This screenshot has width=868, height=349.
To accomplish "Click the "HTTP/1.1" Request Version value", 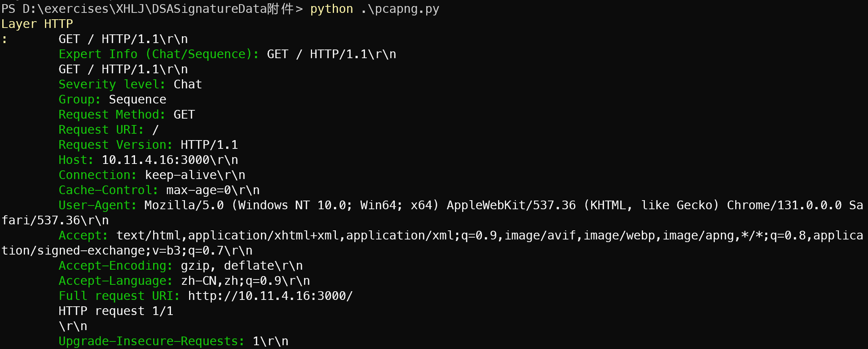I will [209, 145].
